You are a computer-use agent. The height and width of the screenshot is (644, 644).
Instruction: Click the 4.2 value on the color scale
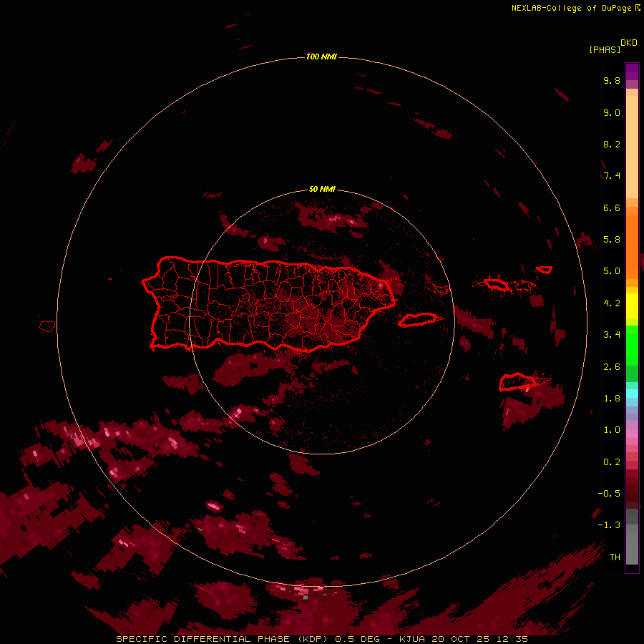pyautogui.click(x=612, y=303)
